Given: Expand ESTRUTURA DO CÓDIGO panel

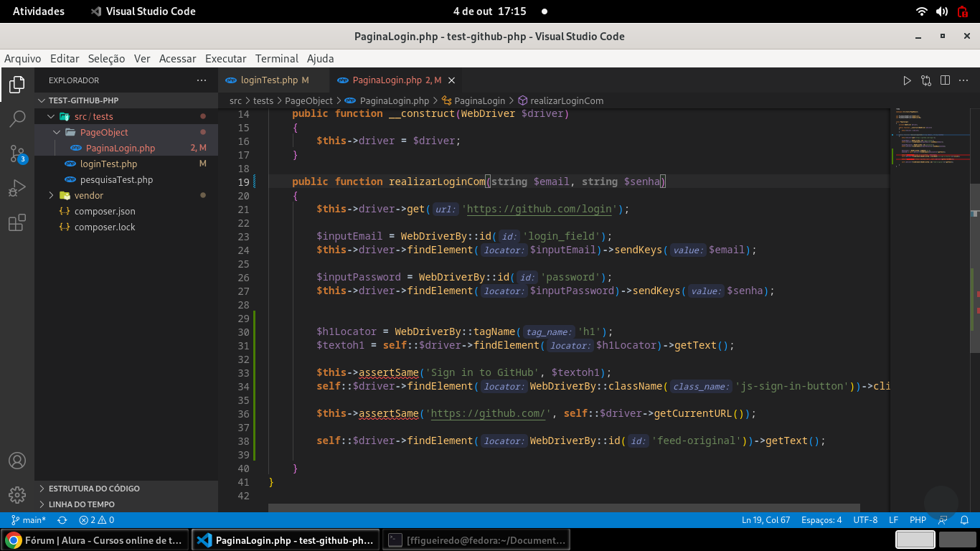Looking at the screenshot, I should (126, 488).
